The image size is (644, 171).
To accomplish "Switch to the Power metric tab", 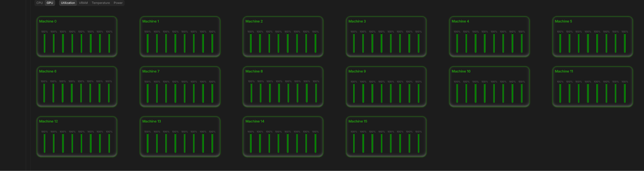I will click(x=118, y=3).
